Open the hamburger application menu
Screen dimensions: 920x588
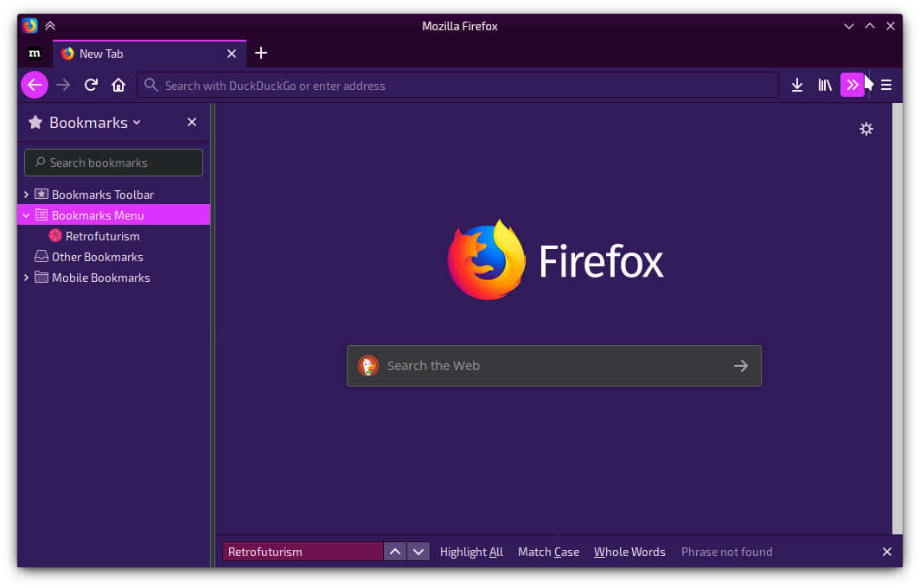(886, 85)
